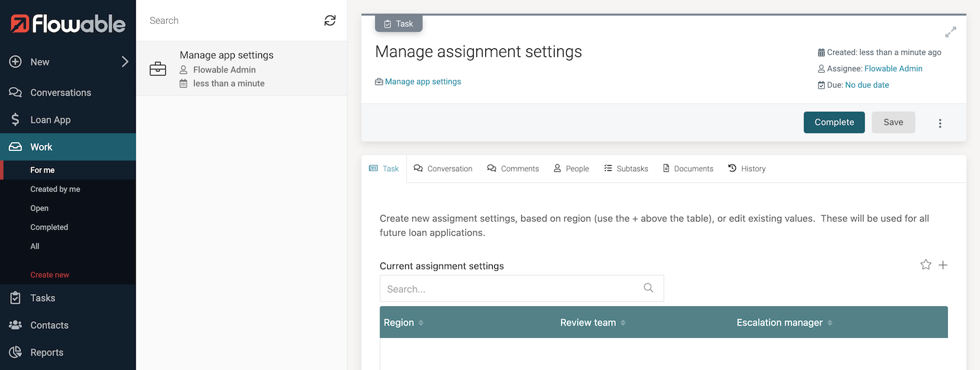
Task: Expand the New menu chevron
Action: point(125,62)
